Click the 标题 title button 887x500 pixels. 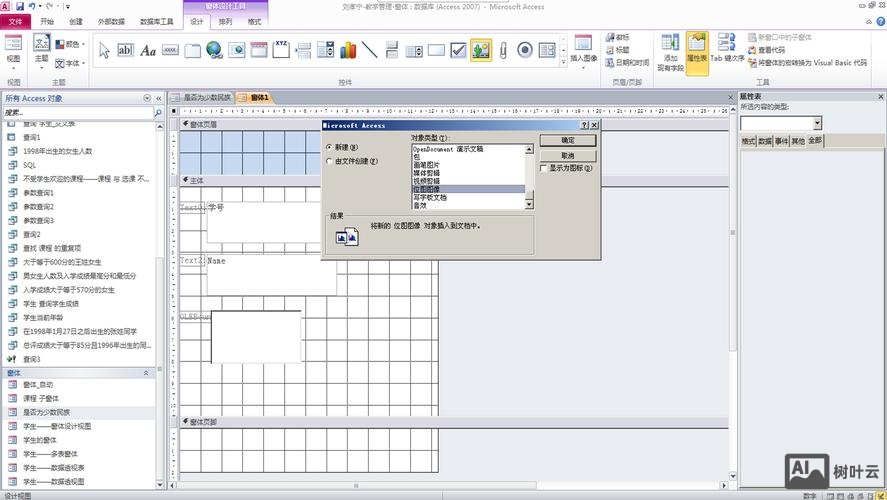[617, 50]
